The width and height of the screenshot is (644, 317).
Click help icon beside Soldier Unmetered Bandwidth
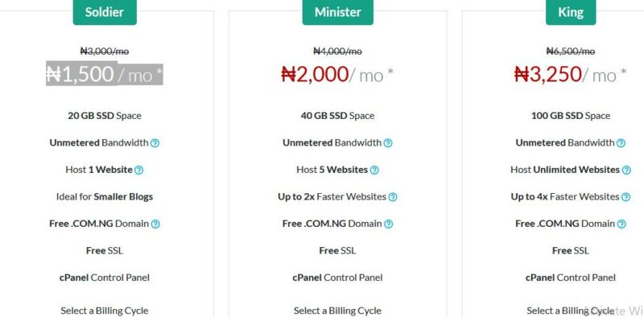[x=155, y=143]
